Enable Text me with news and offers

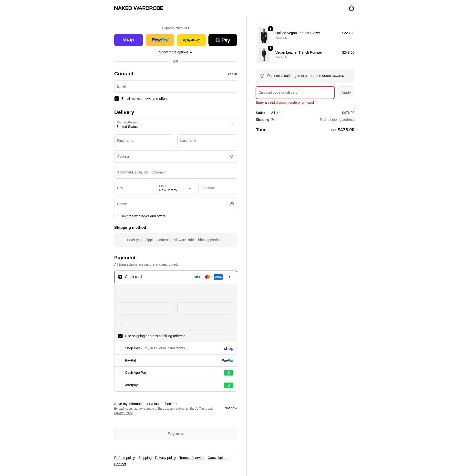pos(116,216)
